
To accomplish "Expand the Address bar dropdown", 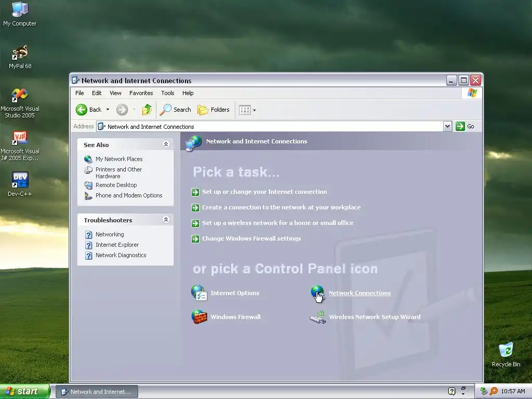I will pos(447,127).
